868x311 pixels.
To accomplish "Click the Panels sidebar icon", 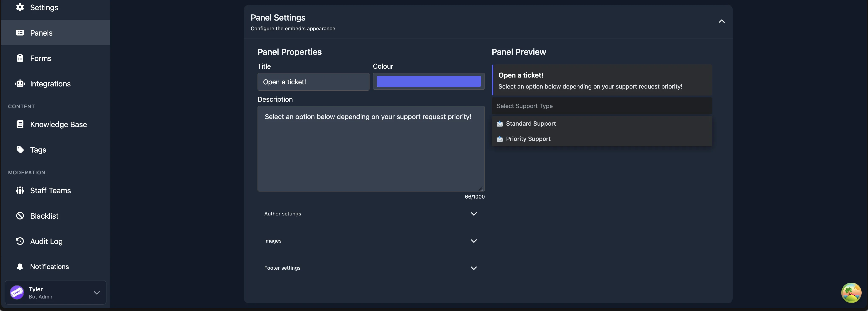I will 20,33.
